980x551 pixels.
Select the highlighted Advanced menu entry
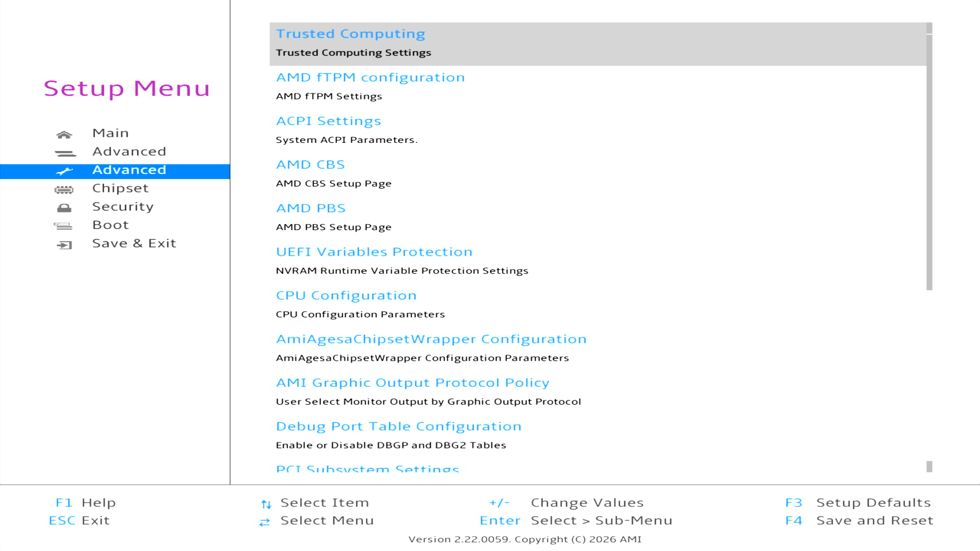pos(115,170)
